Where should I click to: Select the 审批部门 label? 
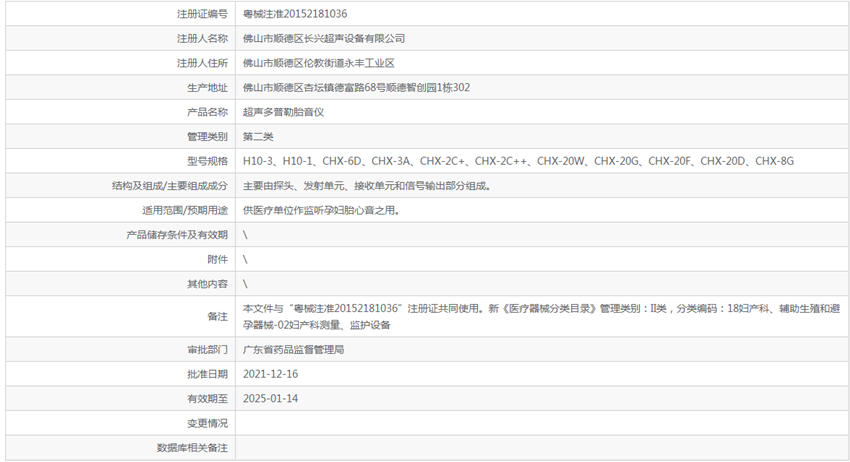207,350
